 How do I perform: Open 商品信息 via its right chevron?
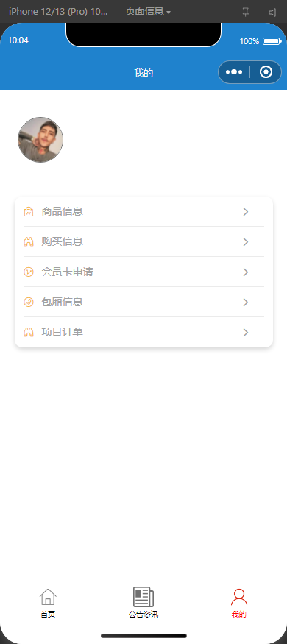point(246,212)
